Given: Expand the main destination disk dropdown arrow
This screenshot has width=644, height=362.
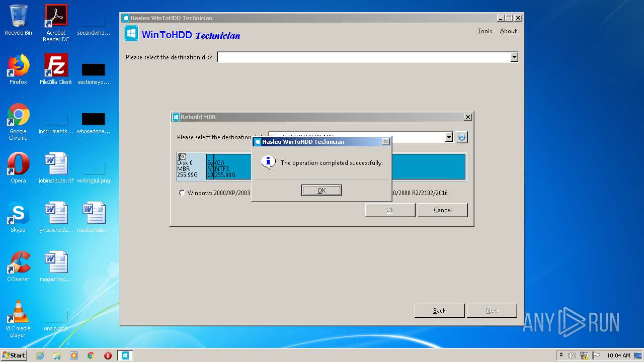Looking at the screenshot, I should (x=514, y=57).
